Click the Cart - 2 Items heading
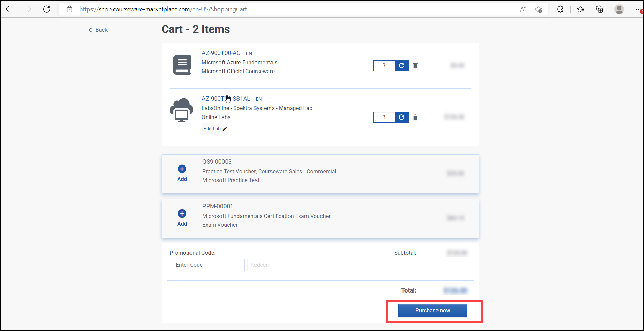Image resolution: width=644 pixels, height=331 pixels. [x=196, y=29]
